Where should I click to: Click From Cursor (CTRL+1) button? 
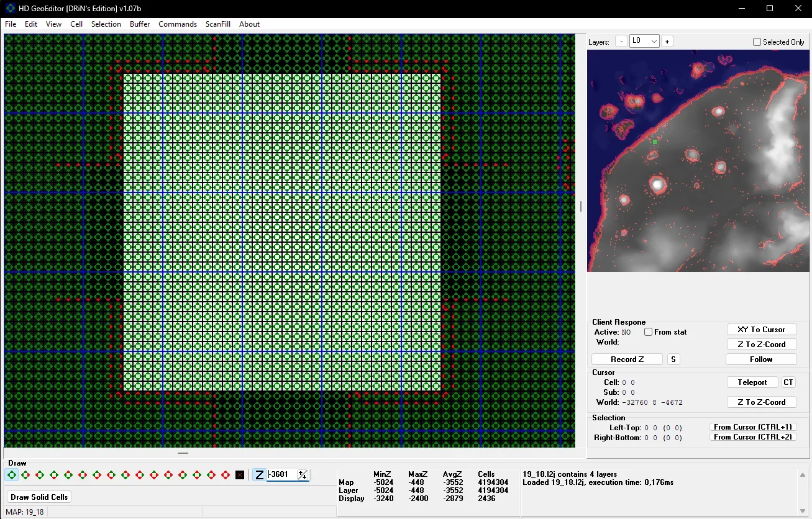(x=753, y=427)
